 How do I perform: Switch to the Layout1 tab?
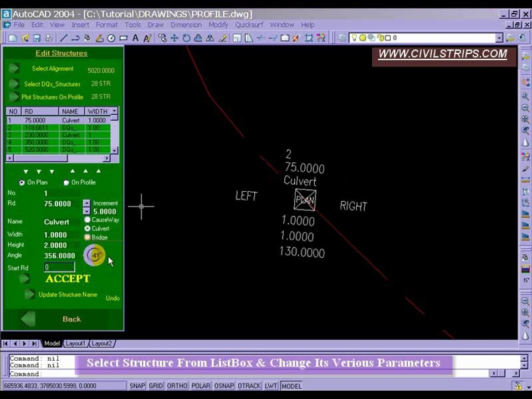[x=75, y=344]
